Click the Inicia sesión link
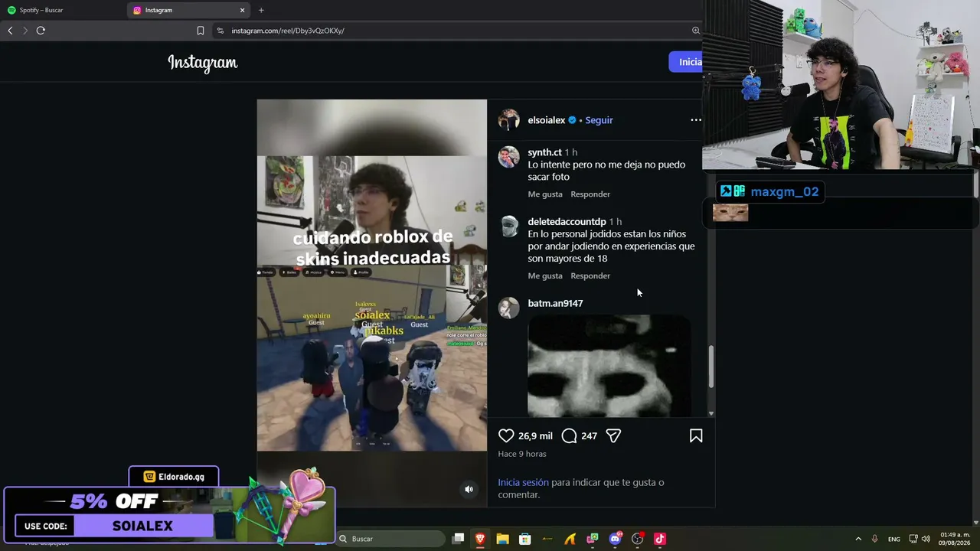Image resolution: width=980 pixels, height=551 pixels. pos(523,483)
